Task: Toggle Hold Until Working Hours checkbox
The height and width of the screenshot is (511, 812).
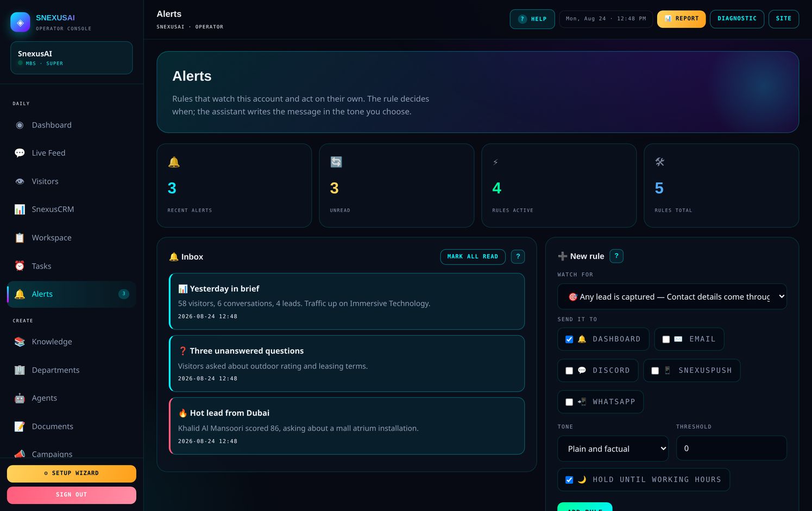Action: click(x=569, y=480)
